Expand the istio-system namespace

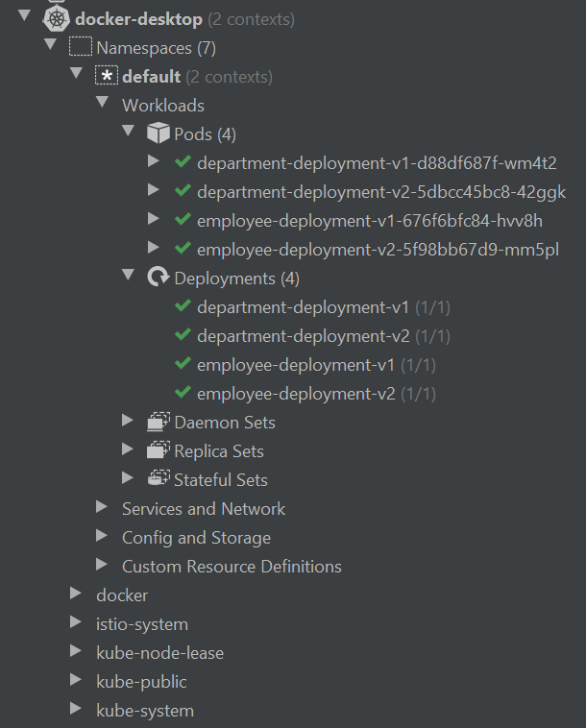77,624
